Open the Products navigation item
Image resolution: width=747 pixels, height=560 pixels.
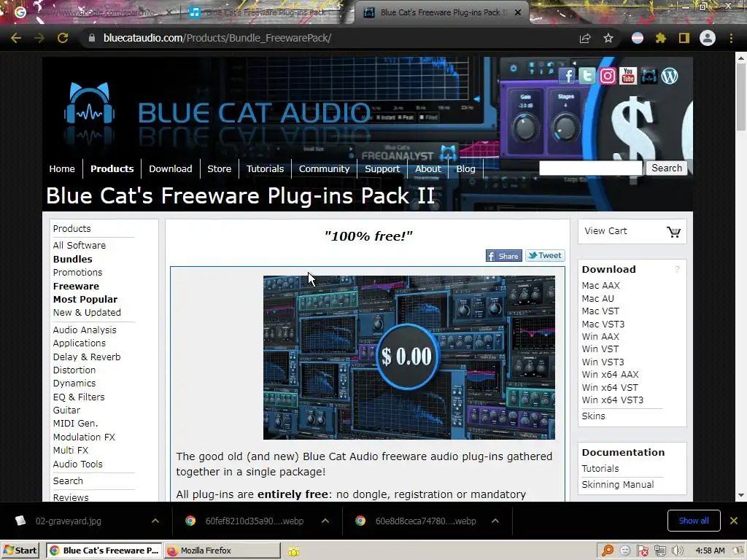pos(112,168)
